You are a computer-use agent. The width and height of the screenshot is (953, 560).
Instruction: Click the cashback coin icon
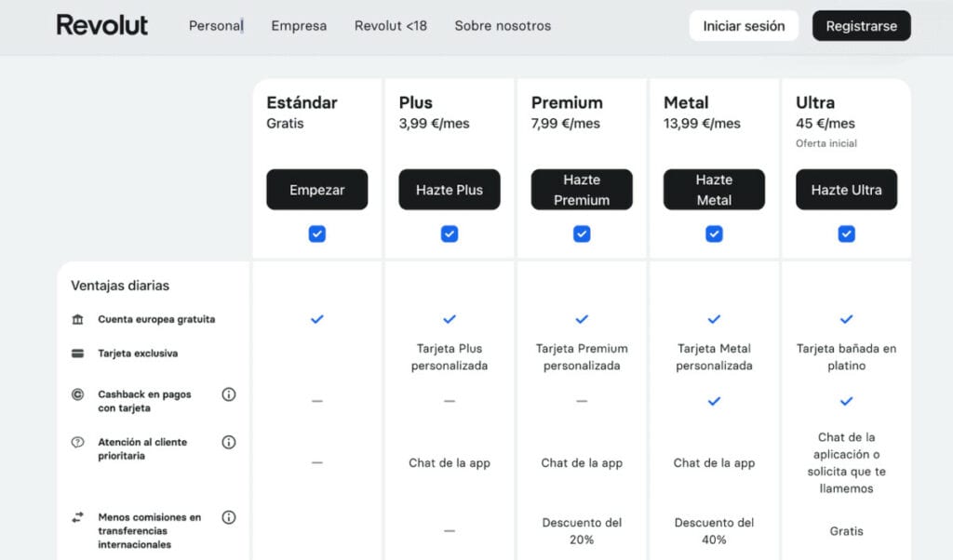77,394
